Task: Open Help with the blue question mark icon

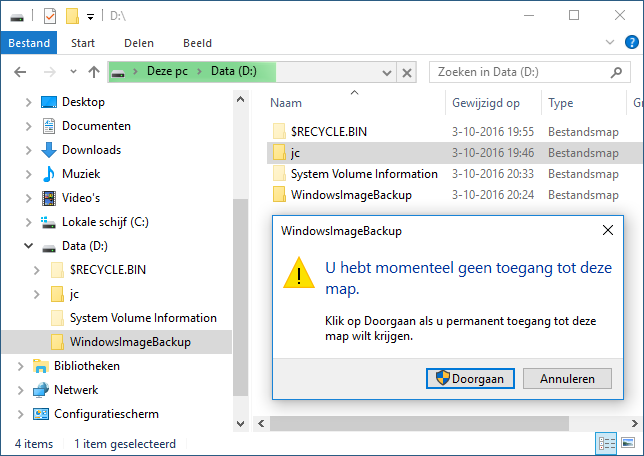Action: point(631,42)
